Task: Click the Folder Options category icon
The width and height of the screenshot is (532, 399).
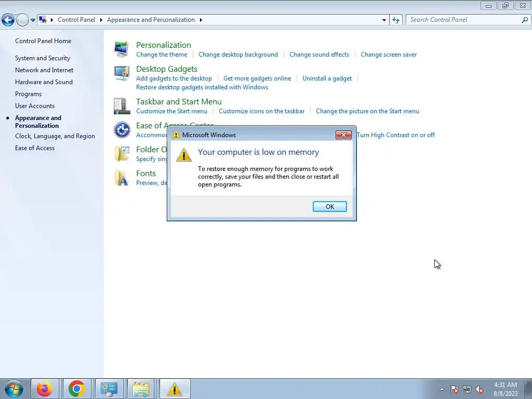Action: coord(122,154)
